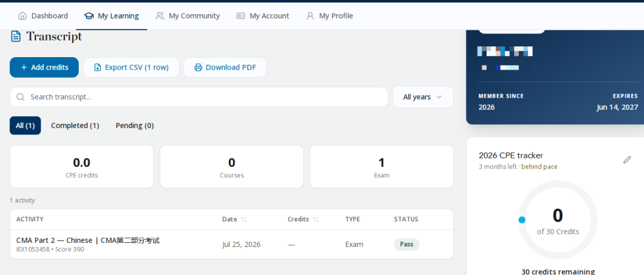Click the plus icon on Add credits
The height and width of the screenshot is (275, 644).
click(x=24, y=68)
